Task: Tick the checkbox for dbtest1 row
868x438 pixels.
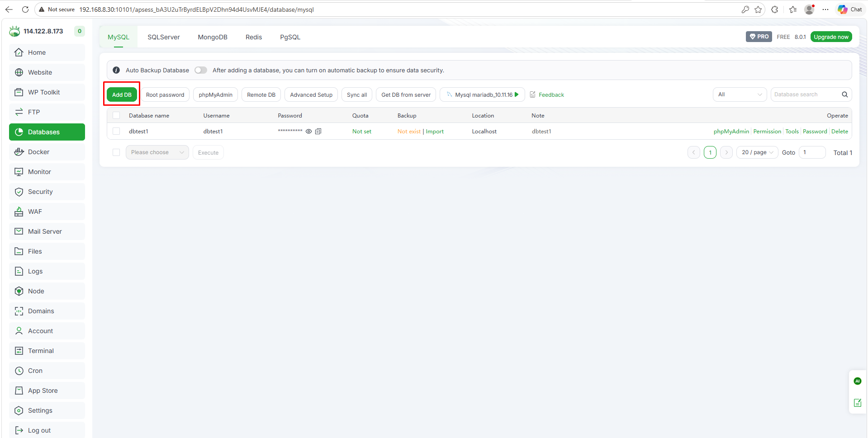Action: coord(116,132)
